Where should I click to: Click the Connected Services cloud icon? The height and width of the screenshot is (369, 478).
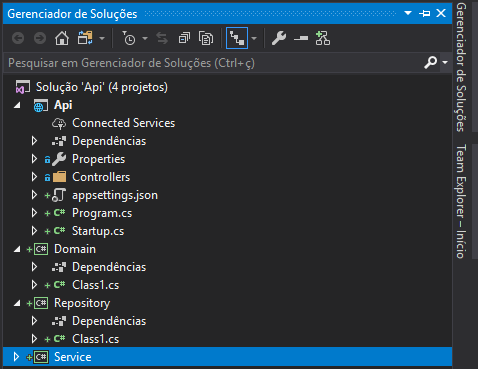coord(59,123)
